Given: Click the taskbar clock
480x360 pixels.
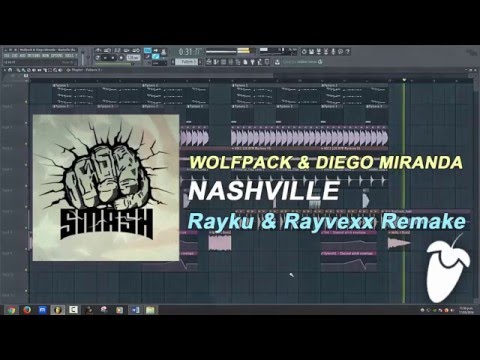Looking at the screenshot, I should coord(466,310).
